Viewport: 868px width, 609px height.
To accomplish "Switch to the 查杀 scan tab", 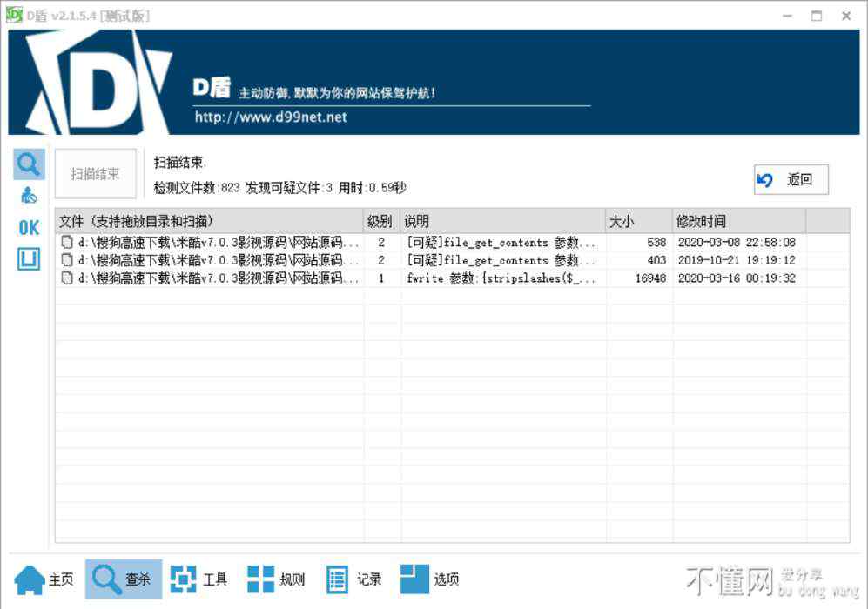I will pyautogui.click(x=123, y=579).
